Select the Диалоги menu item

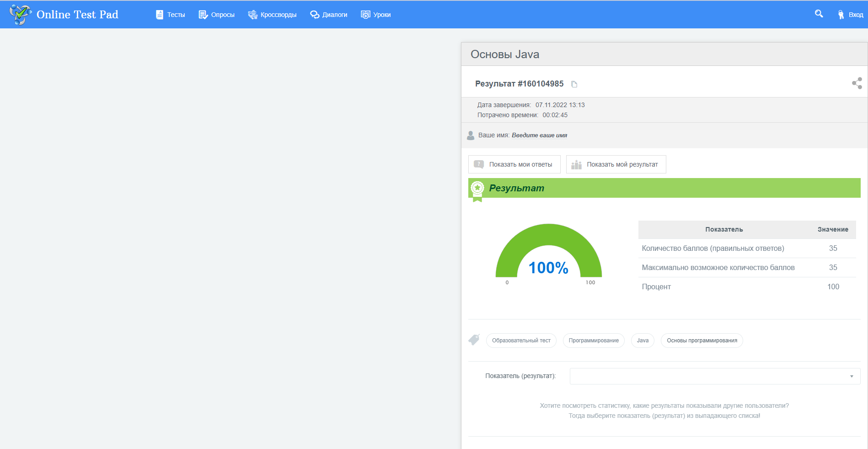coord(328,15)
